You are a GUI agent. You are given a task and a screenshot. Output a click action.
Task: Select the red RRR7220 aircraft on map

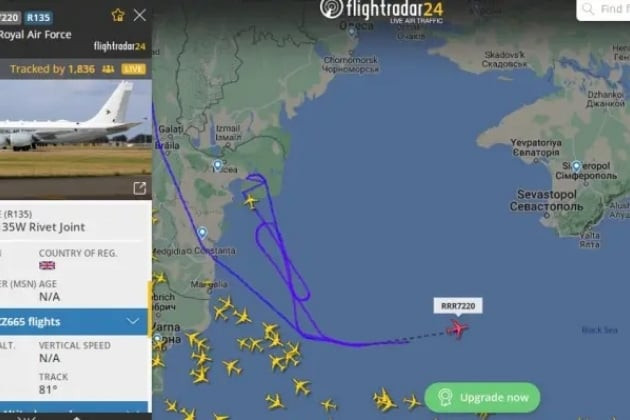[x=457, y=329]
